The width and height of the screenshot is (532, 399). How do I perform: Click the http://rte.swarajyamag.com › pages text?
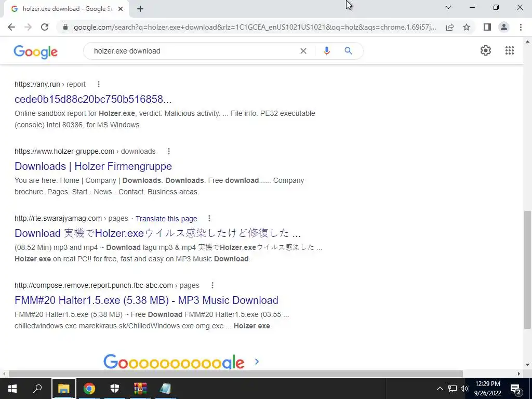tap(71, 219)
